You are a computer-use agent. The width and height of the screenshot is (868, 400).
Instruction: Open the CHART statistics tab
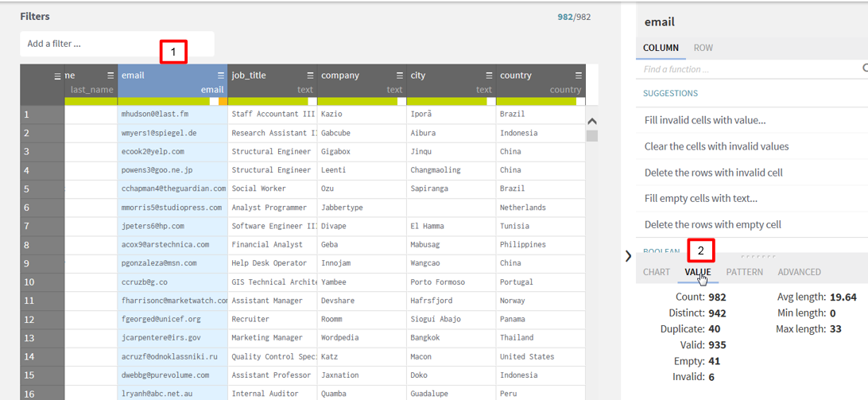tap(656, 272)
